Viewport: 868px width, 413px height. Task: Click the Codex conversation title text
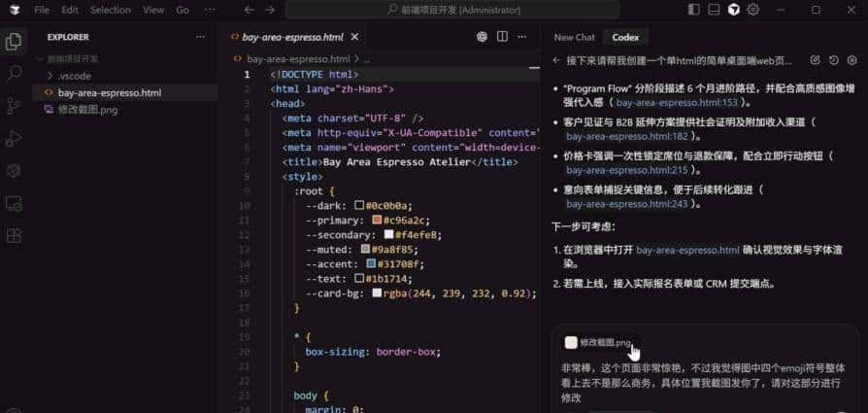tap(680, 60)
